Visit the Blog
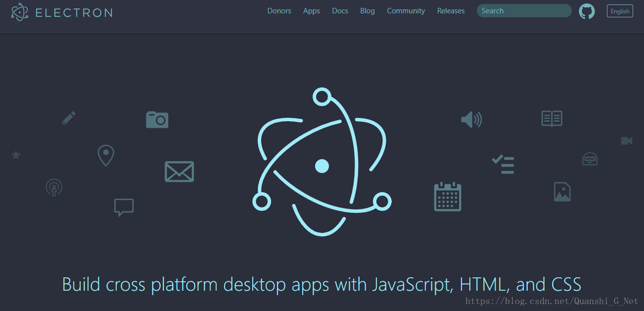Image resolution: width=644 pixels, height=311 pixels. click(368, 11)
